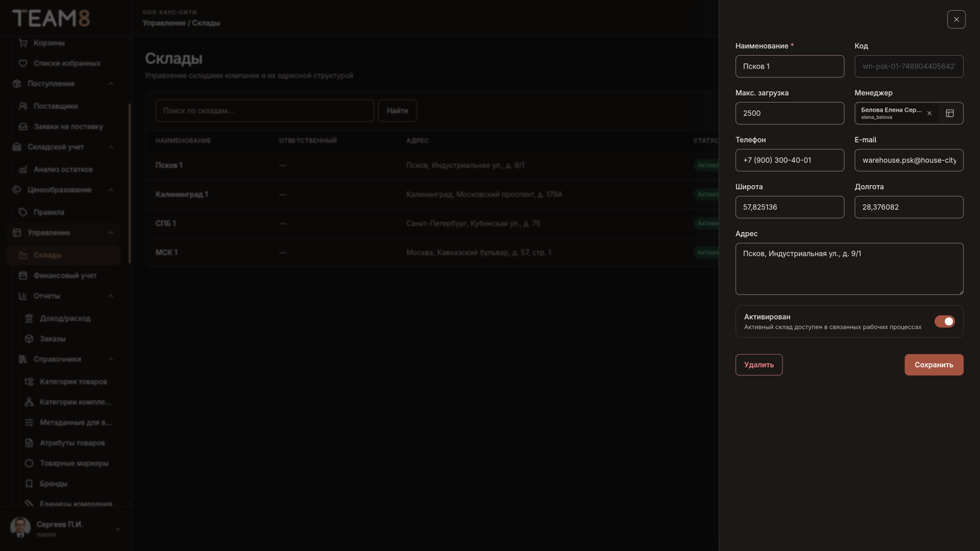Click the Широта coordinate field
Image resolution: width=980 pixels, height=551 pixels.
tap(789, 207)
